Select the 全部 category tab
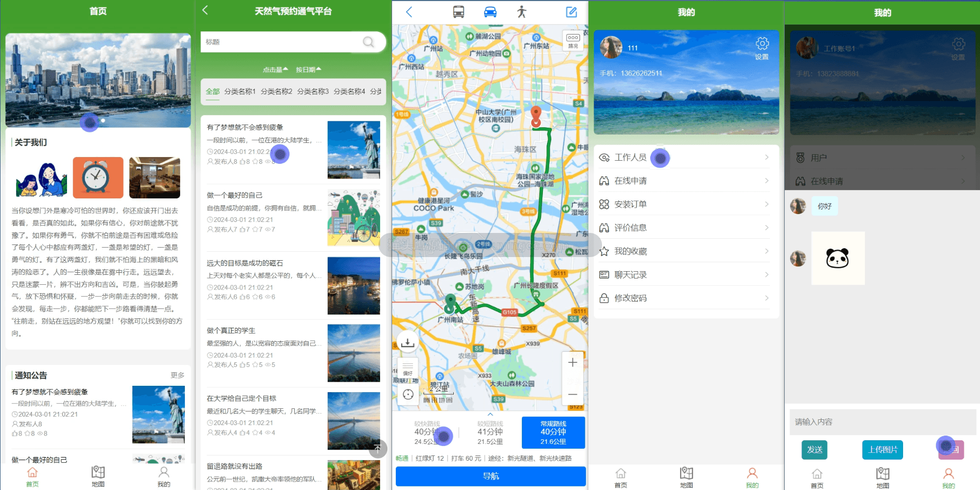The width and height of the screenshot is (980, 490). [213, 92]
